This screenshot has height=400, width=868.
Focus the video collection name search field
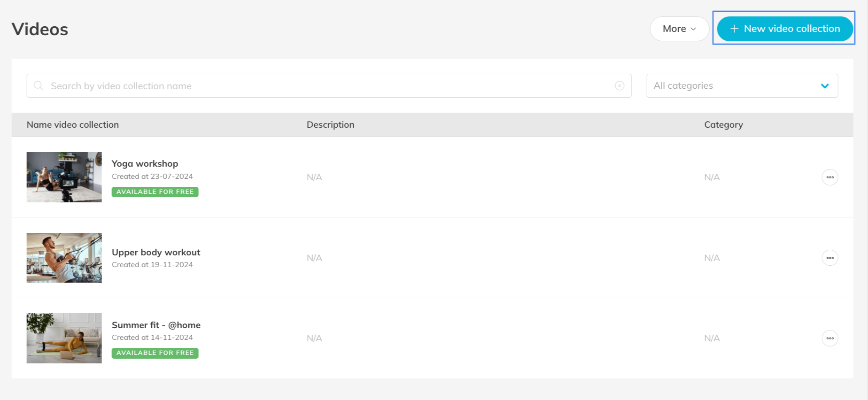(329, 86)
